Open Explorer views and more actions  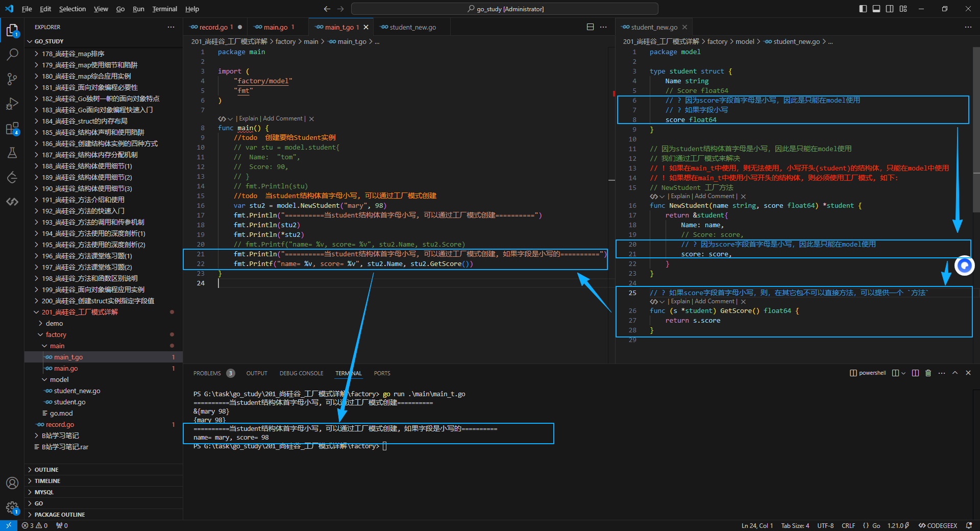pyautogui.click(x=171, y=27)
